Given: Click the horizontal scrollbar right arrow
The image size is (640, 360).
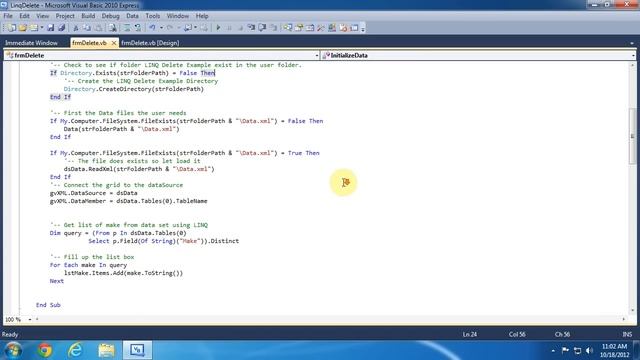Looking at the screenshot, I should [x=624, y=319].
